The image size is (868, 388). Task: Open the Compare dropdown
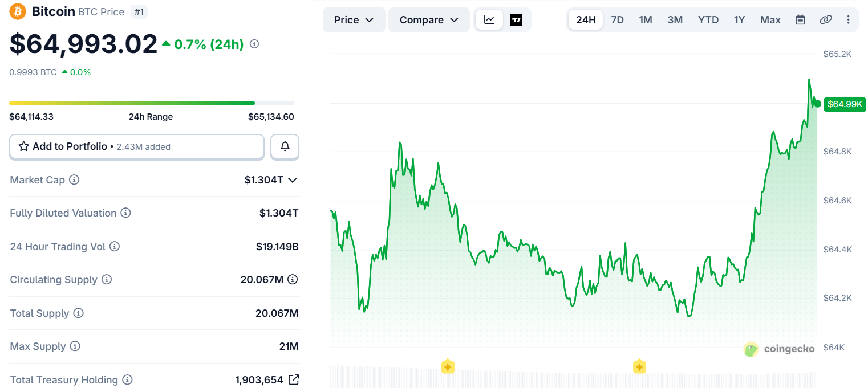[429, 20]
